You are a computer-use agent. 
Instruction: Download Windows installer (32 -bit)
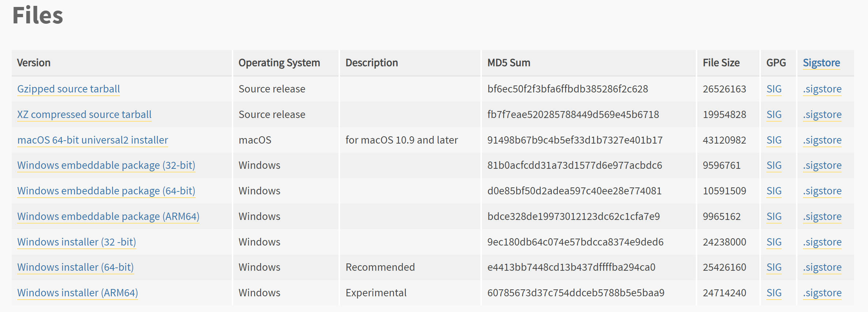(x=76, y=242)
